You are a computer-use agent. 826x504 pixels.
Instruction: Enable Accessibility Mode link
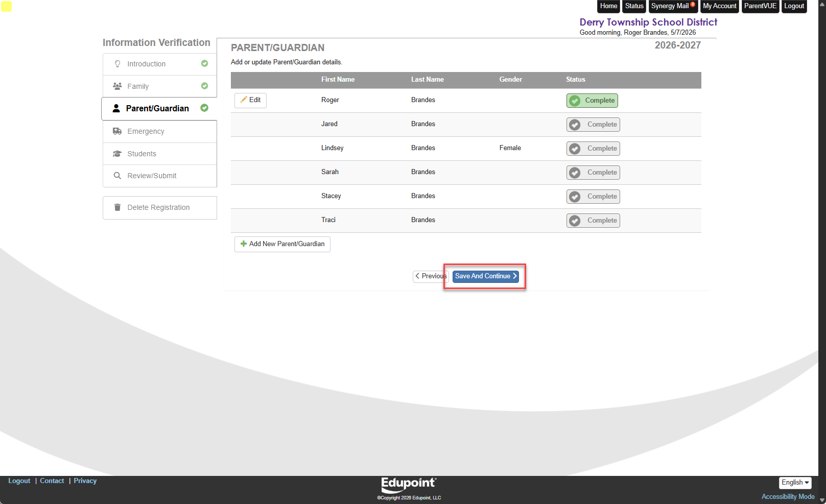[788, 497]
